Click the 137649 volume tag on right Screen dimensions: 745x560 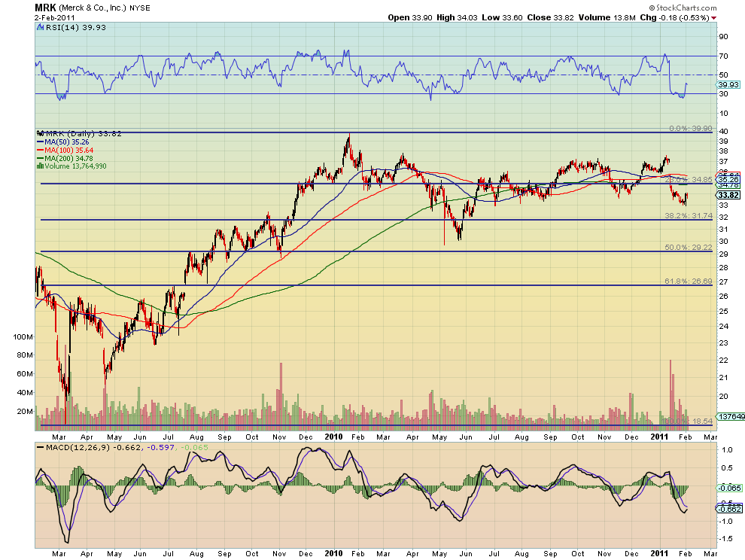point(731,416)
